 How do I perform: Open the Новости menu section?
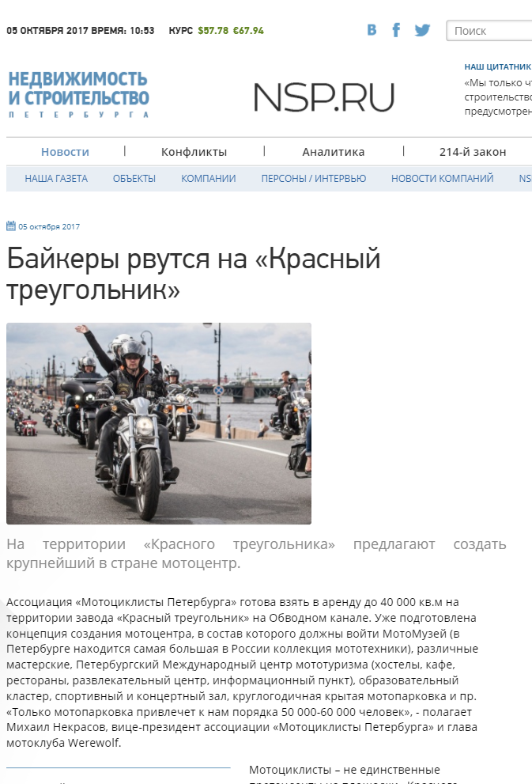click(65, 152)
